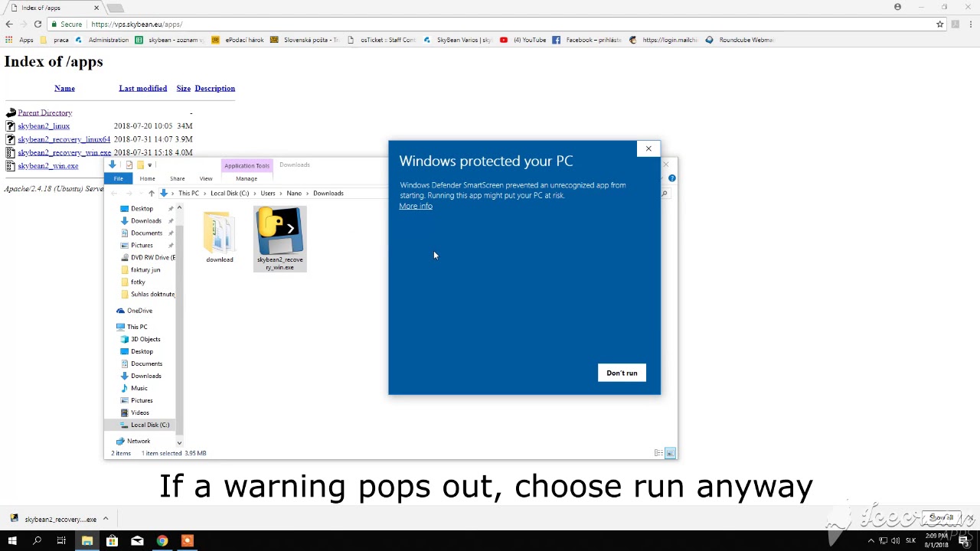The image size is (980, 551).
Task: Open the SkyBean Varios bookmark
Action: [x=457, y=40]
